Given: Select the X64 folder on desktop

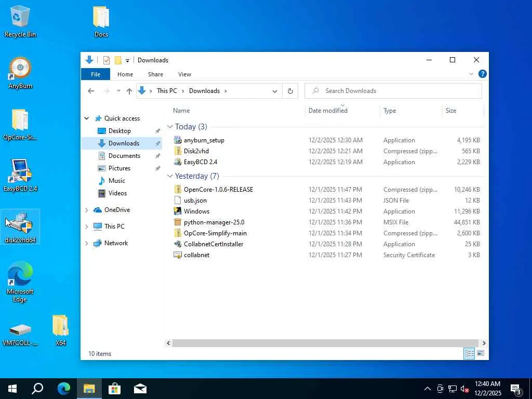Looking at the screenshot, I should (60, 330).
